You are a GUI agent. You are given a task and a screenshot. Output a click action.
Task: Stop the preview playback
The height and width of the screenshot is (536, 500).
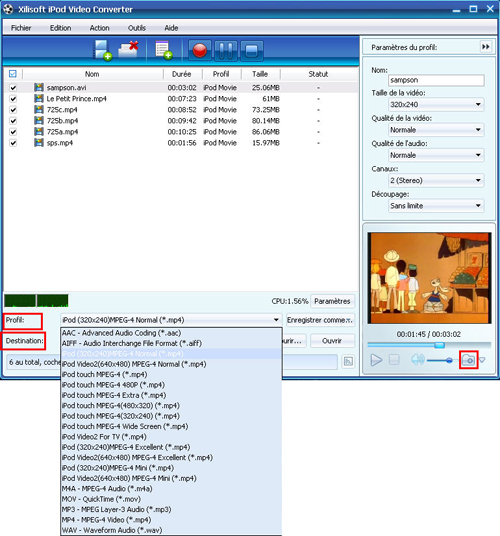[394, 360]
